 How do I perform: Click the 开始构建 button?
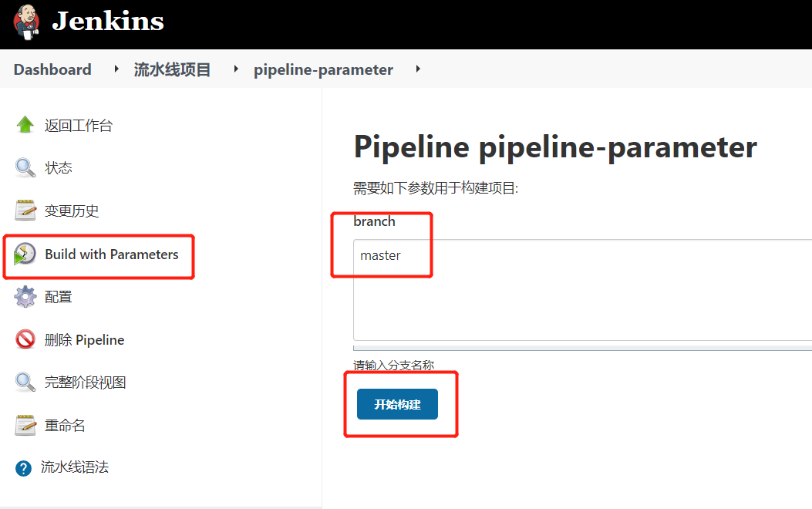pyautogui.click(x=397, y=404)
